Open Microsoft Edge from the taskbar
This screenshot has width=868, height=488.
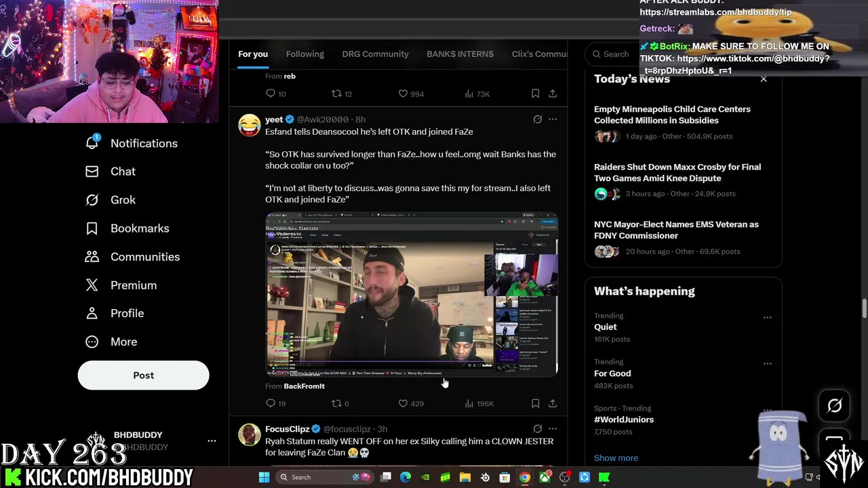coord(406,477)
